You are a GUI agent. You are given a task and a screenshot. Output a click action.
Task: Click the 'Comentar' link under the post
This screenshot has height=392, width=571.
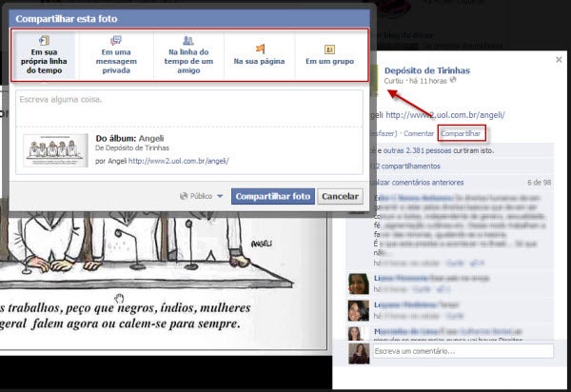[419, 133]
